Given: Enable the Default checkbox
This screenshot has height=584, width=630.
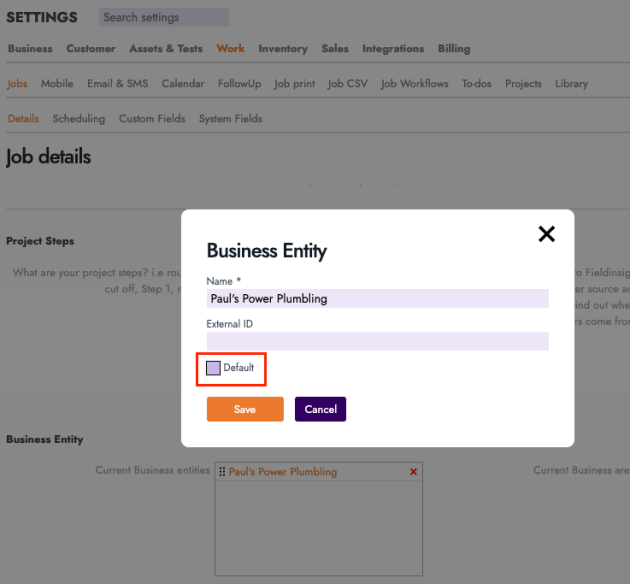Looking at the screenshot, I should (213, 368).
